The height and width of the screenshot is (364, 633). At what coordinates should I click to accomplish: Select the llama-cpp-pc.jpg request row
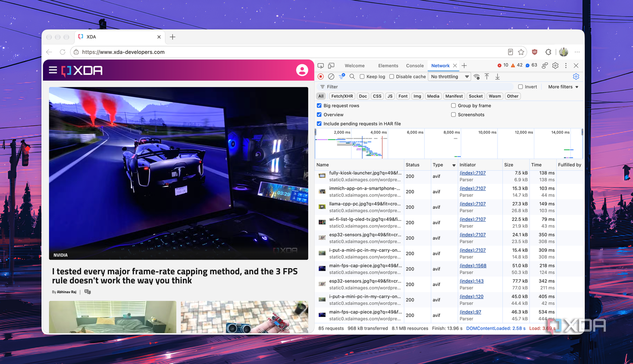click(448, 207)
